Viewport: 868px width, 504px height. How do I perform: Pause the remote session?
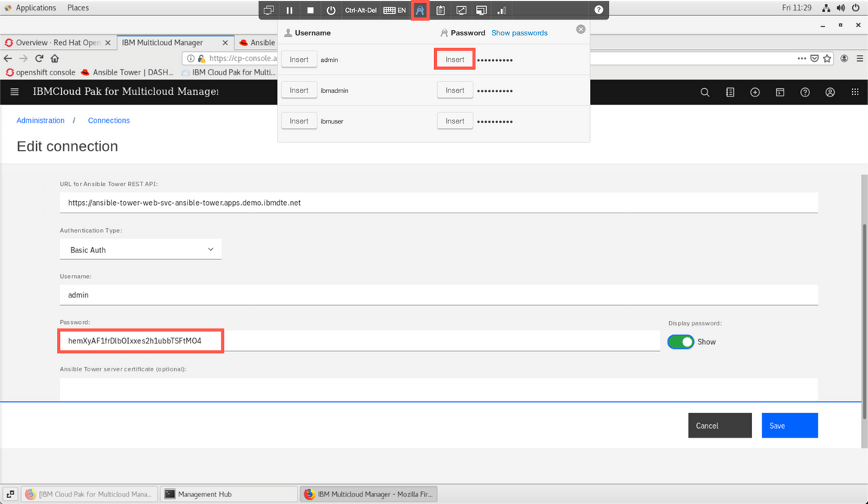click(x=289, y=10)
